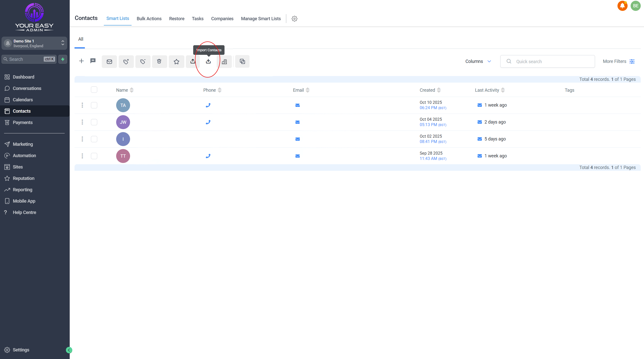Open the notifications bell icon
Viewport: 644px width, 359px height.
622,6
